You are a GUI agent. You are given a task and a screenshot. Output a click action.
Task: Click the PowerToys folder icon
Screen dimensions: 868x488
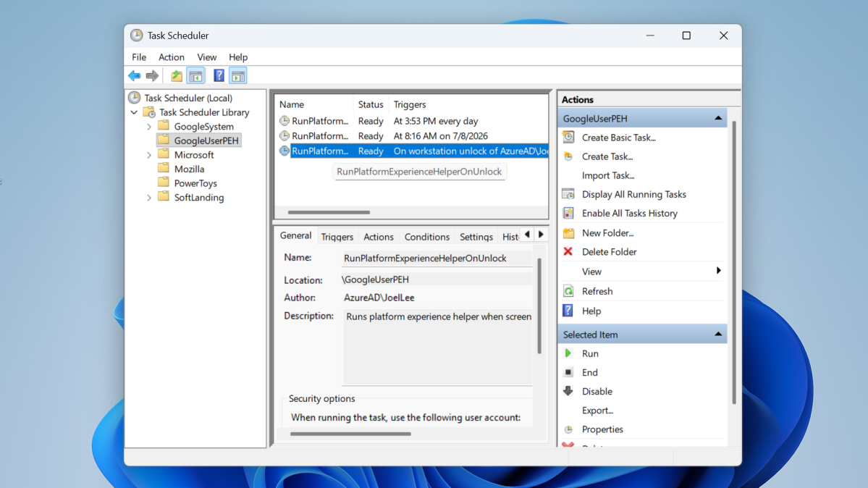click(164, 182)
